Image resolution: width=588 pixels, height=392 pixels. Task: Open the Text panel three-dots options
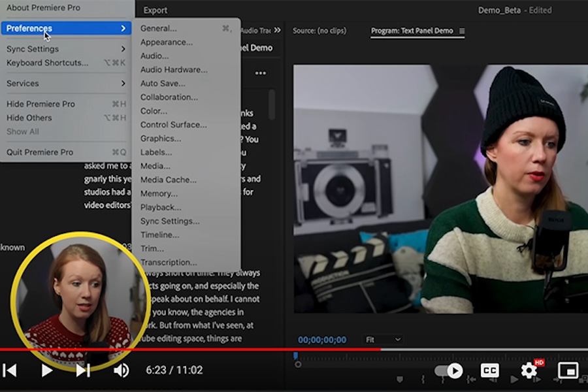[x=261, y=73]
